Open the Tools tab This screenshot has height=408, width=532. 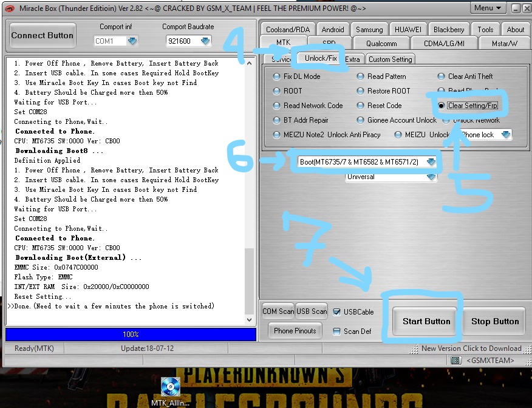coord(485,30)
